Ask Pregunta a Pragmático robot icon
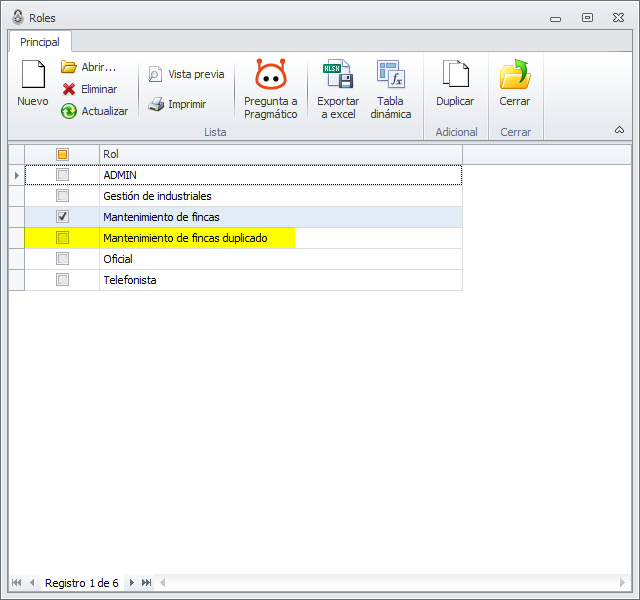 click(271, 74)
